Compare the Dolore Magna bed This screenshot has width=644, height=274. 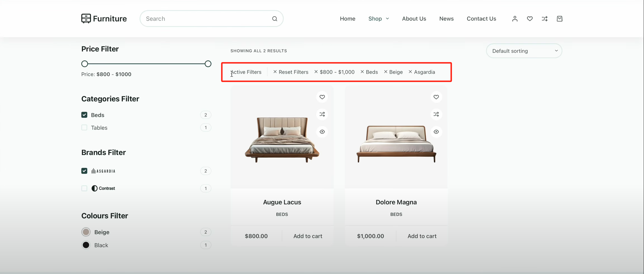[x=436, y=114]
